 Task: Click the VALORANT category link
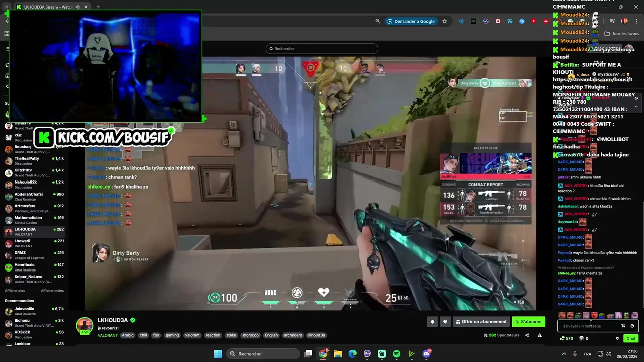(108, 335)
